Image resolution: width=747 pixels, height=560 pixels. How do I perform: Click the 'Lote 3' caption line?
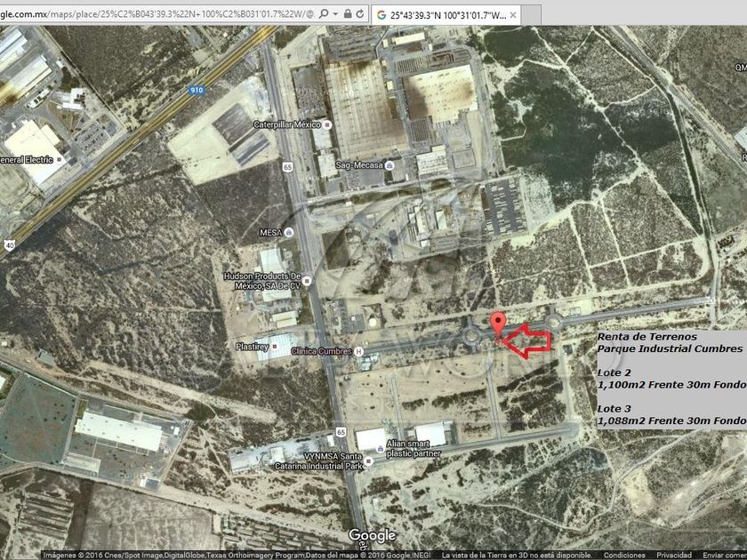pyautogui.click(x=614, y=409)
